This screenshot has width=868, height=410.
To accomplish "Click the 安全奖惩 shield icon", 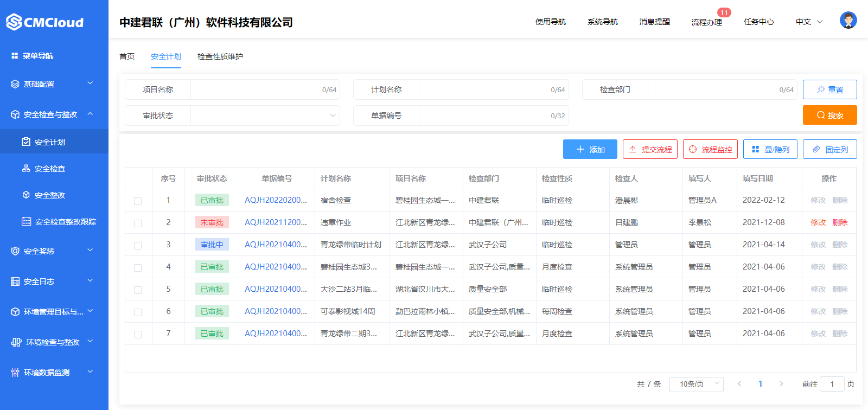I will coord(15,251).
